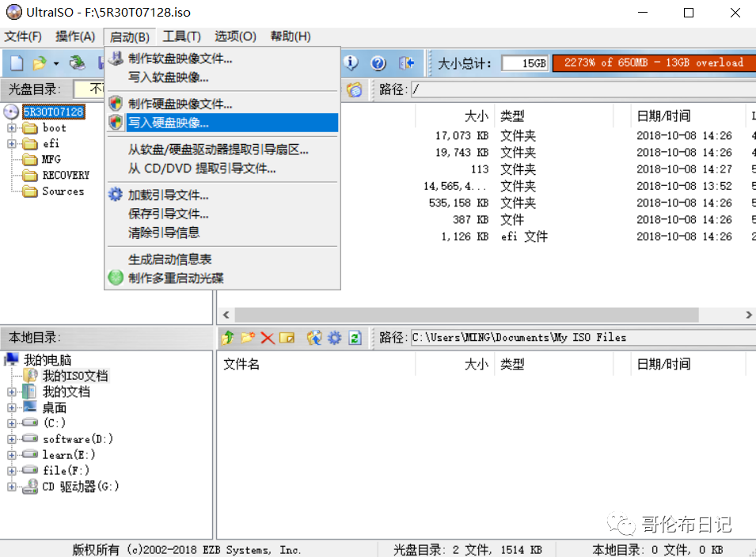The image size is (756, 557).
Task: Open 选项(O) menu
Action: [235, 36]
